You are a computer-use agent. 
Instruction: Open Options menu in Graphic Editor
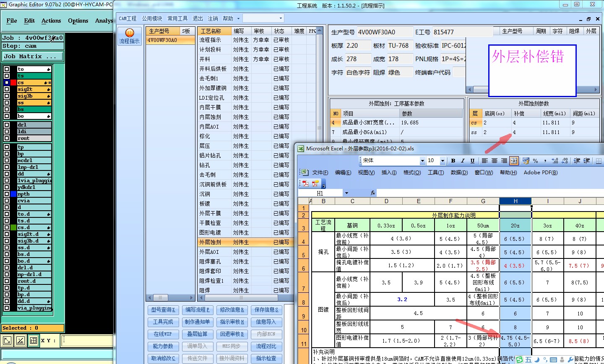(78, 21)
